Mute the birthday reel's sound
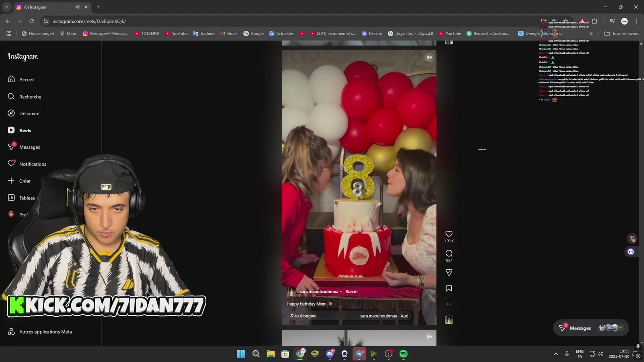Image resolution: width=644 pixels, height=362 pixels. pyautogui.click(x=429, y=57)
